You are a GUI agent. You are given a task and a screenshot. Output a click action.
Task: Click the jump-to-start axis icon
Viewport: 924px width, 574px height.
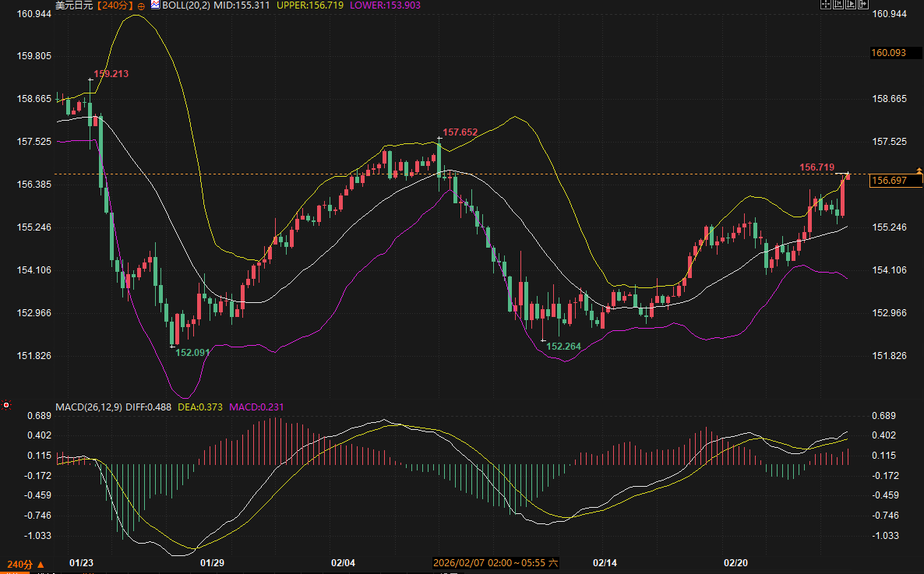[x=838, y=5]
